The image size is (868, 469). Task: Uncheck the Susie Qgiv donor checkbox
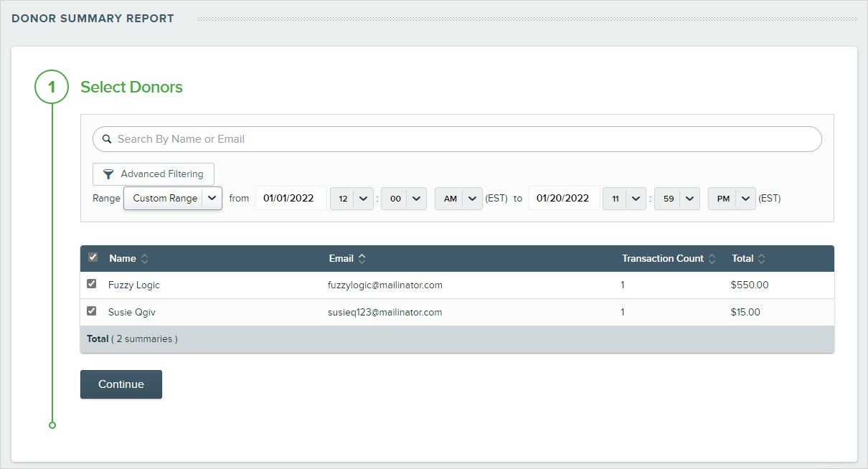[x=92, y=311]
